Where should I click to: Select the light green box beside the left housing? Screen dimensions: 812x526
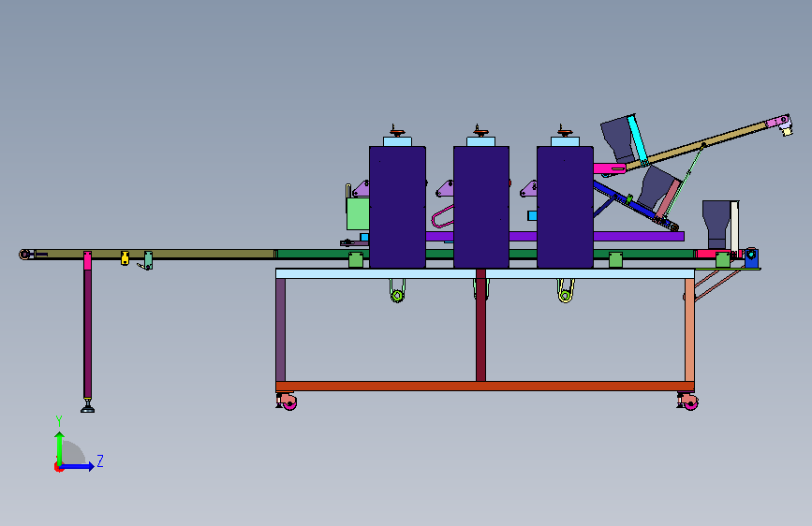pos(358,213)
